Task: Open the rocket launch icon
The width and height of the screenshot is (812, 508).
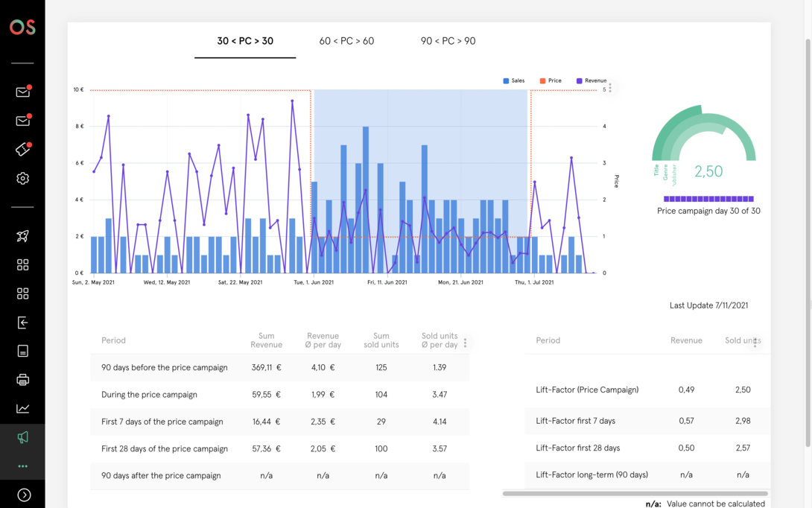Action: pyautogui.click(x=22, y=236)
